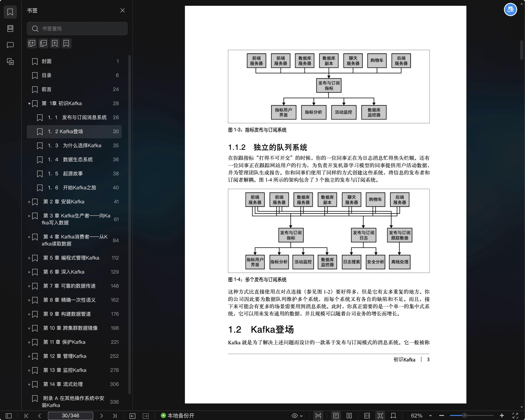
Task: Expand 第2章 安装Kafka chapter
Action: point(29,202)
